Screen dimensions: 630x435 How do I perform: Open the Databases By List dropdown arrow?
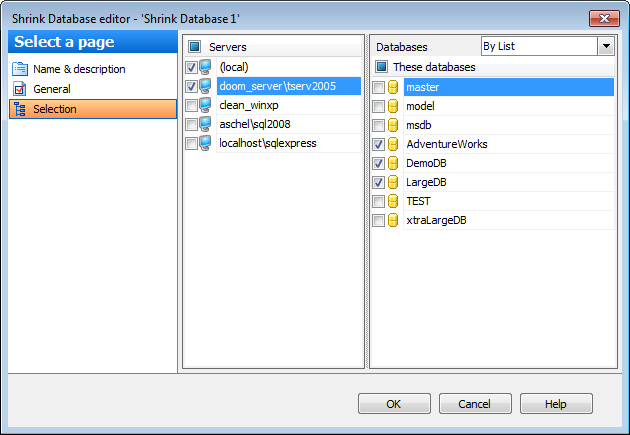click(606, 46)
